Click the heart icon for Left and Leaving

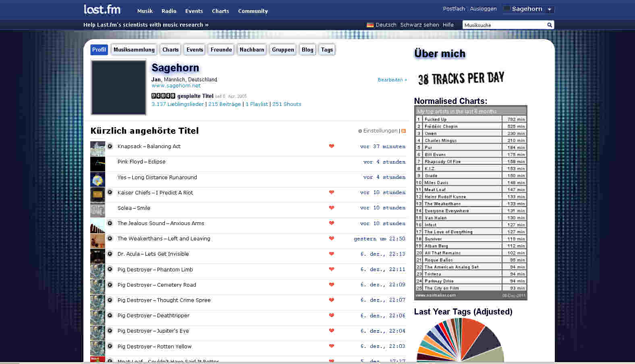pyautogui.click(x=332, y=238)
